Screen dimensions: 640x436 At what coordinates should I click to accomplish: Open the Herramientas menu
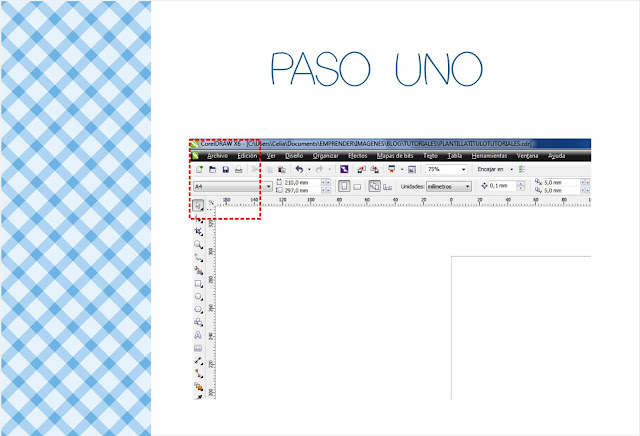pos(489,156)
